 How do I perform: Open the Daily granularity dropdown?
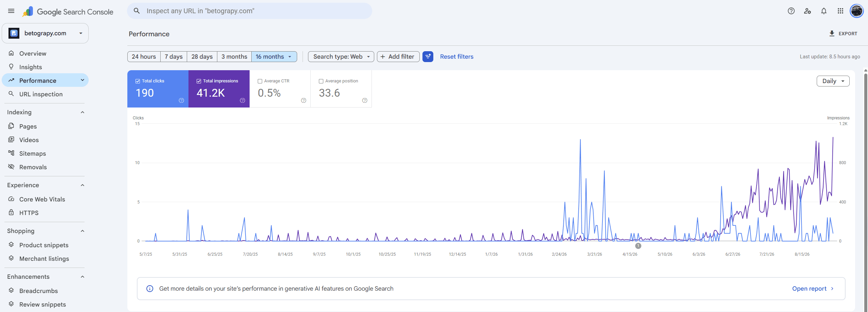click(833, 81)
